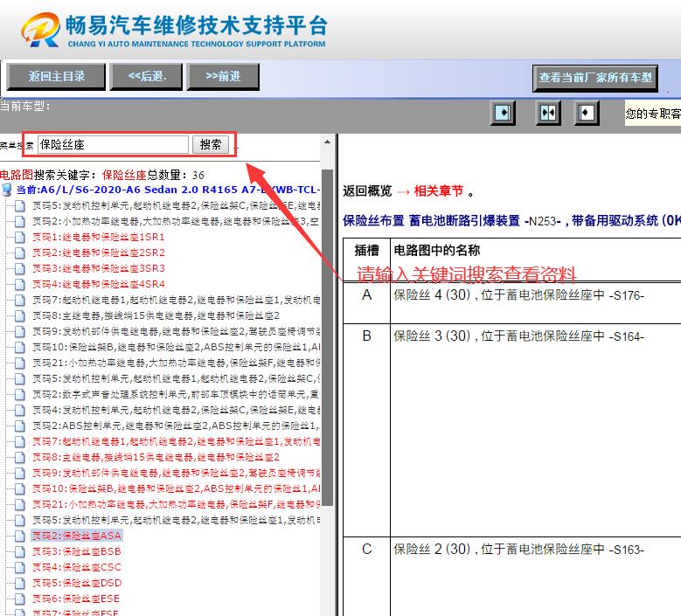Click the computer icon beside 当前:A6/L/S6-2020
Image resolution: width=681 pixels, height=616 pixels.
(6, 190)
